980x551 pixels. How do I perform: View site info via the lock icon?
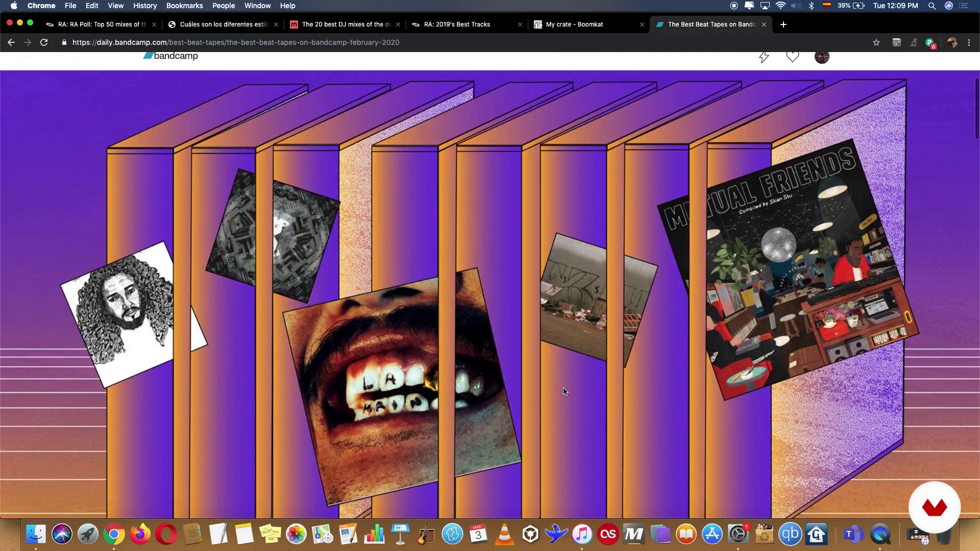pos(64,42)
